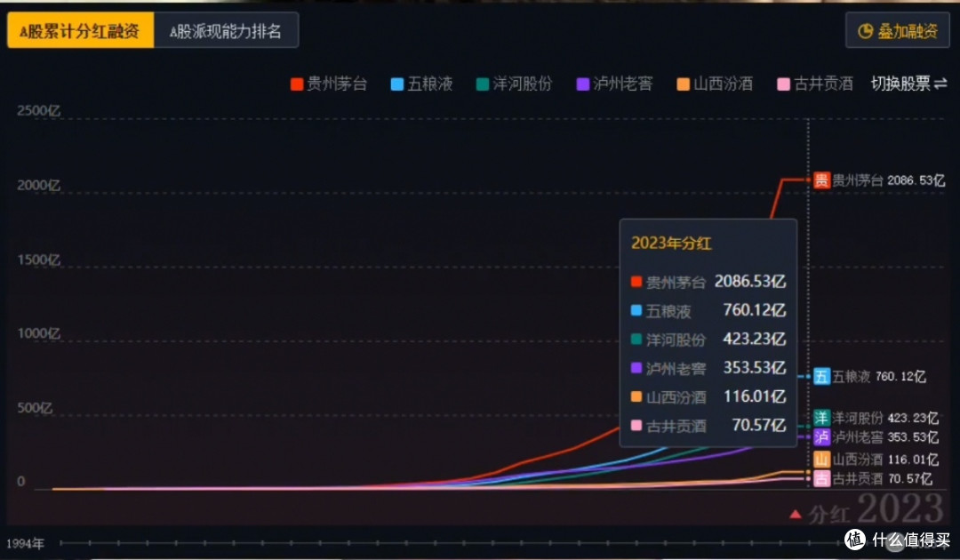Screen dimensions: 960x560
Task: Click the 1000亿 axis label
Action: pyautogui.click(x=38, y=333)
